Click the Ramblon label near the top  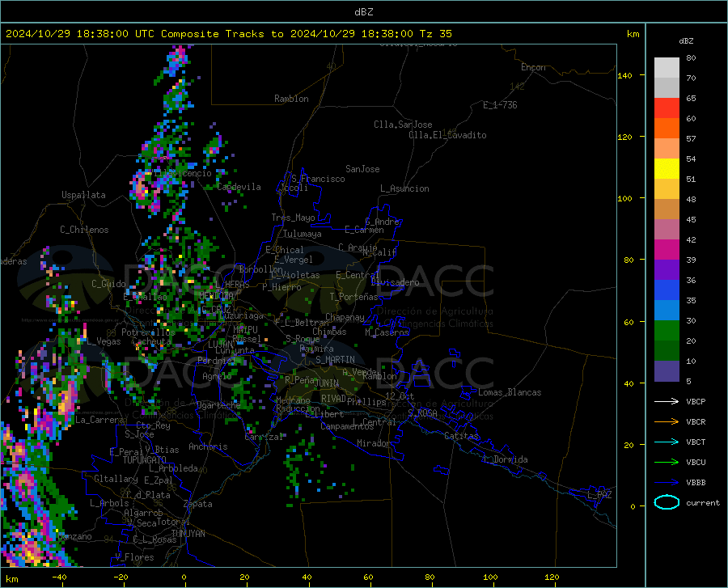pos(291,99)
